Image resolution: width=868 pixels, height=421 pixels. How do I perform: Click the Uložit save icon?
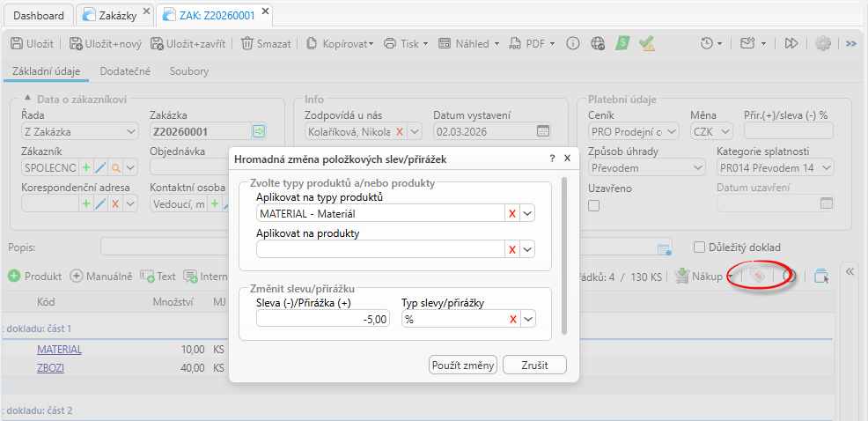17,43
